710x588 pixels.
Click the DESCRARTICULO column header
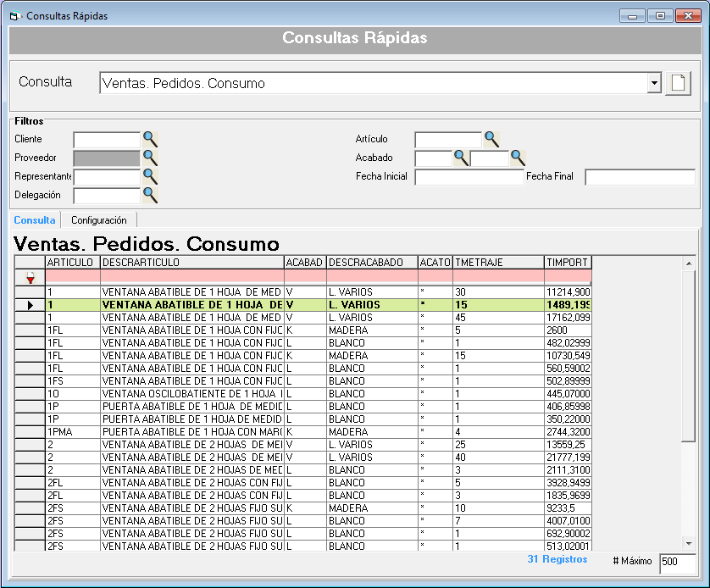pos(191,263)
